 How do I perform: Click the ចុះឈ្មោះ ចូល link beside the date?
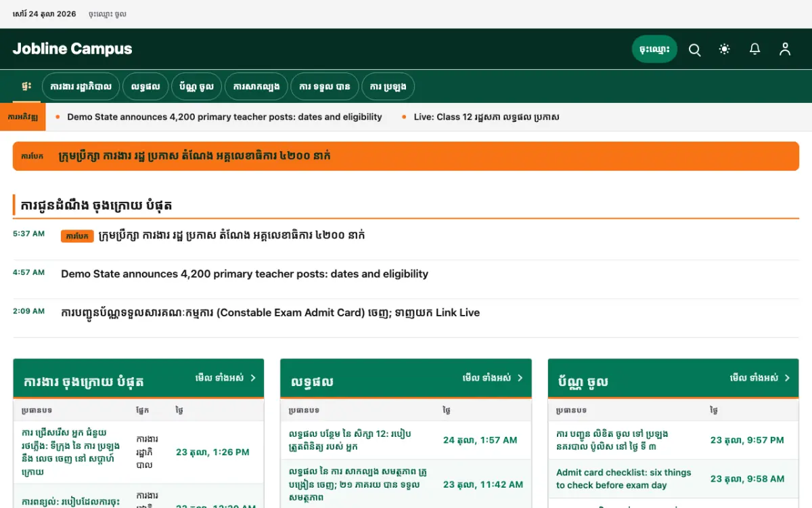pos(107,14)
